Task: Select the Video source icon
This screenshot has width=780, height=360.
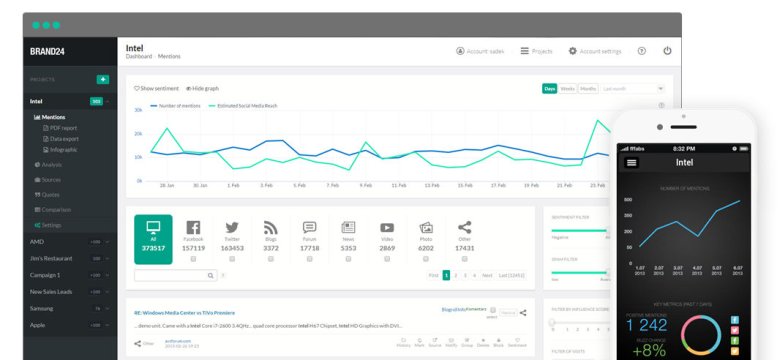Action: [x=387, y=228]
